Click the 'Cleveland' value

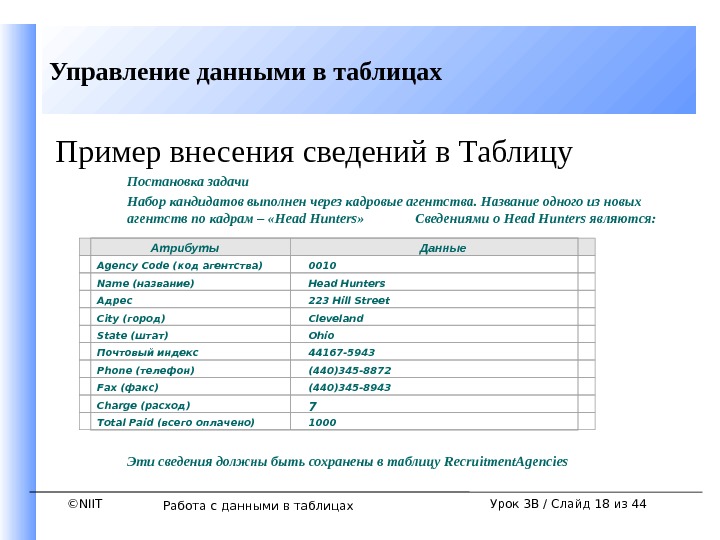(336, 318)
